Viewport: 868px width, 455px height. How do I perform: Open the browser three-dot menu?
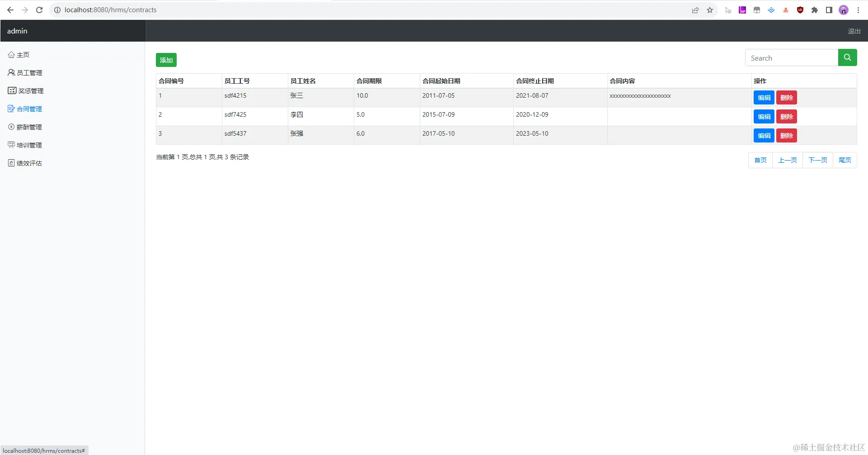[858, 10]
